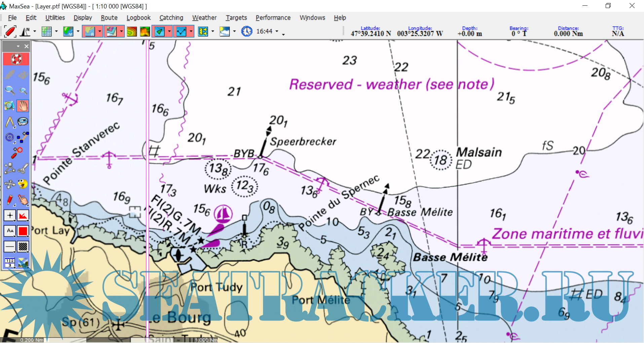Open the Route menu

(x=109, y=18)
